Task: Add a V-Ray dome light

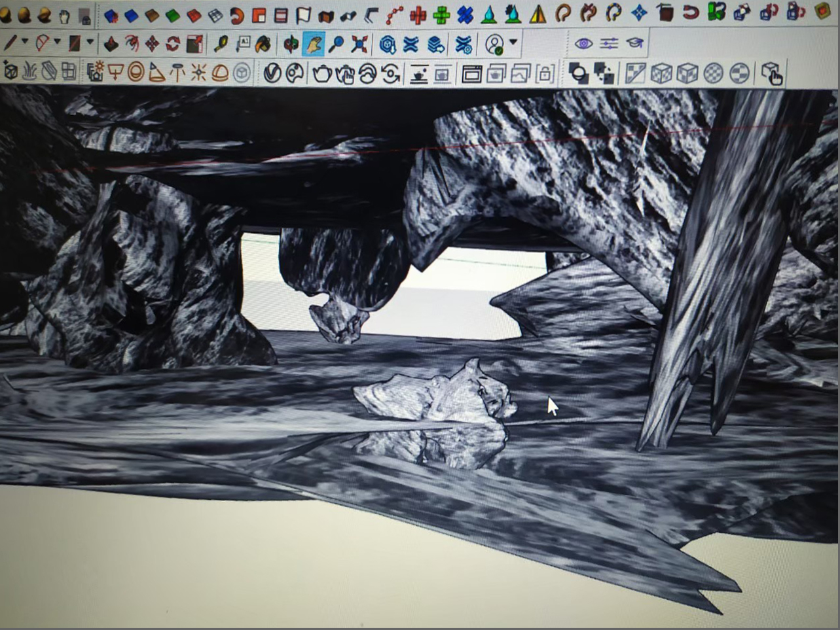Action: [x=220, y=73]
